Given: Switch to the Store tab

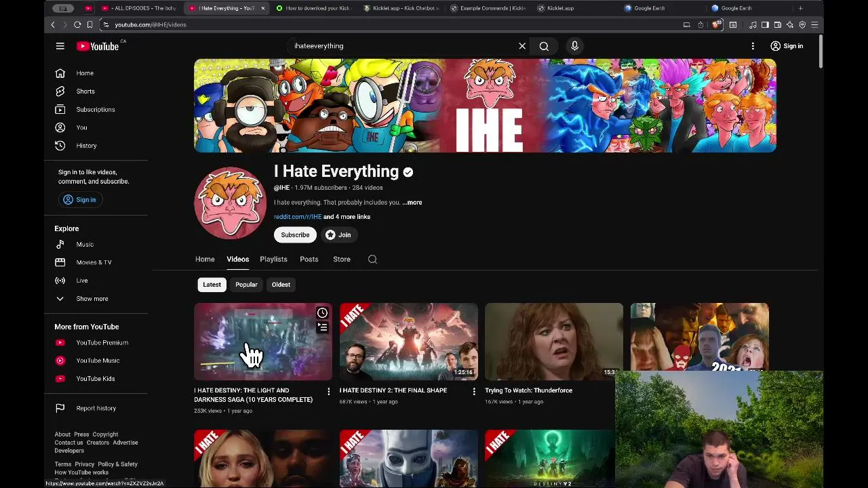Looking at the screenshot, I should pyautogui.click(x=342, y=260).
